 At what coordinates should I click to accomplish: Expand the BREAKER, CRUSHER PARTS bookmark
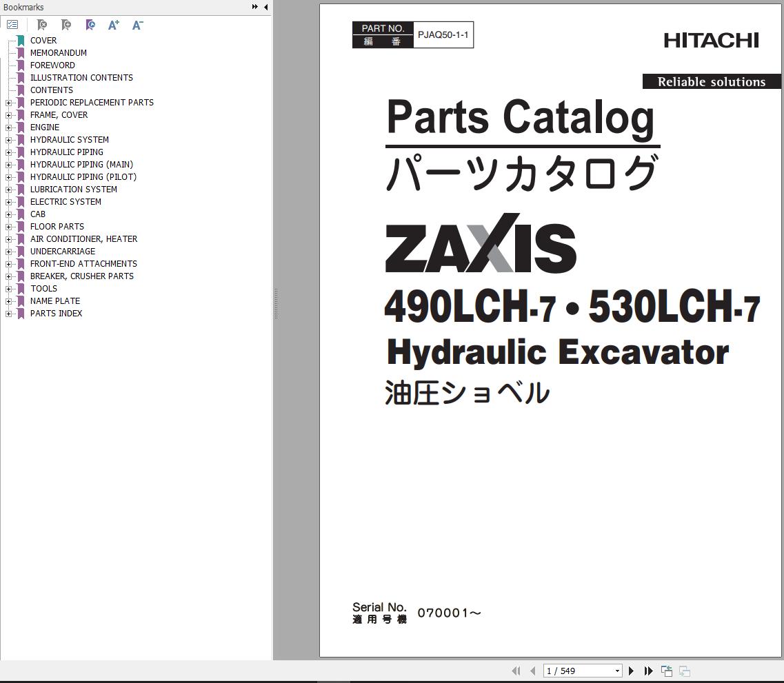[8, 277]
